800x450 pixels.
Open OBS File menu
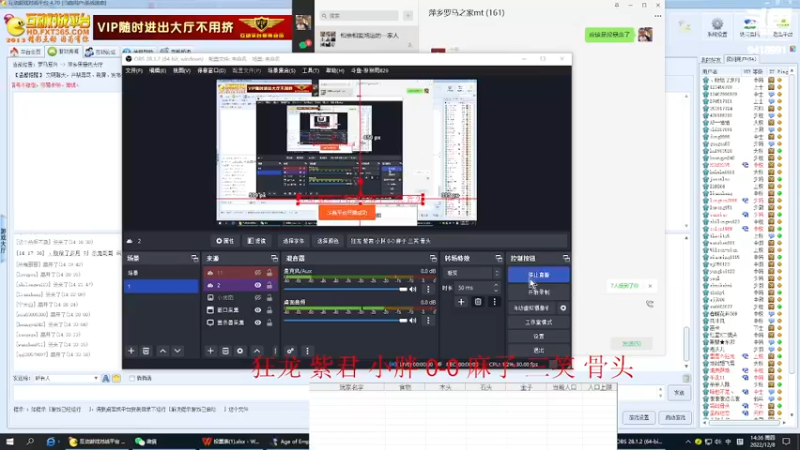pos(134,70)
